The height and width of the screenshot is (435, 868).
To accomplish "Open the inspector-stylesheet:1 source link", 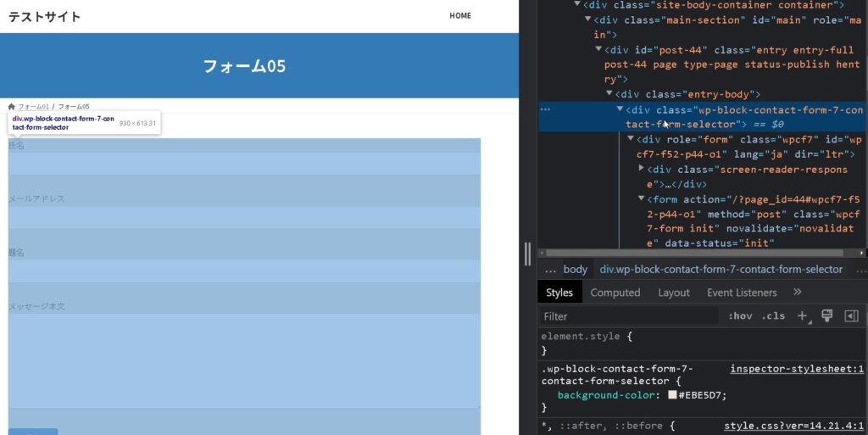I will point(796,369).
